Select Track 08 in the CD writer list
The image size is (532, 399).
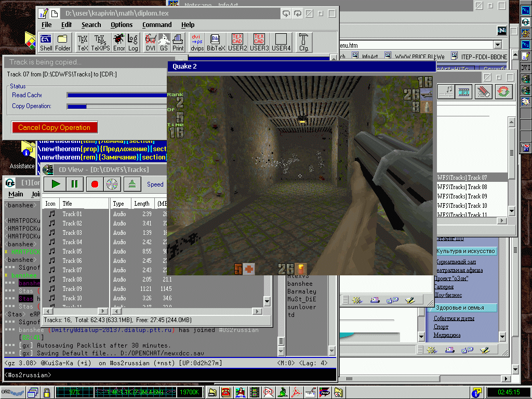[462, 187]
